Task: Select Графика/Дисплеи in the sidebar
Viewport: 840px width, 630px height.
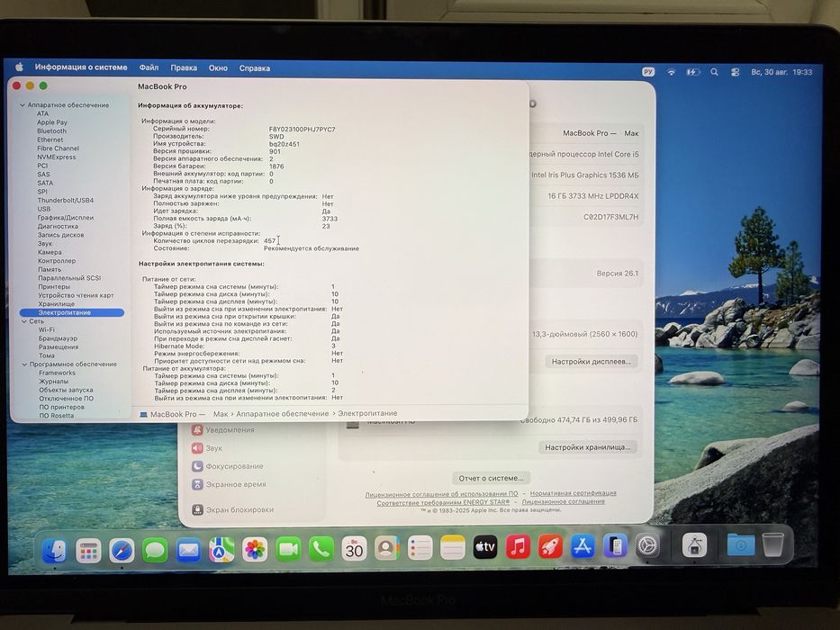Action: (66, 218)
